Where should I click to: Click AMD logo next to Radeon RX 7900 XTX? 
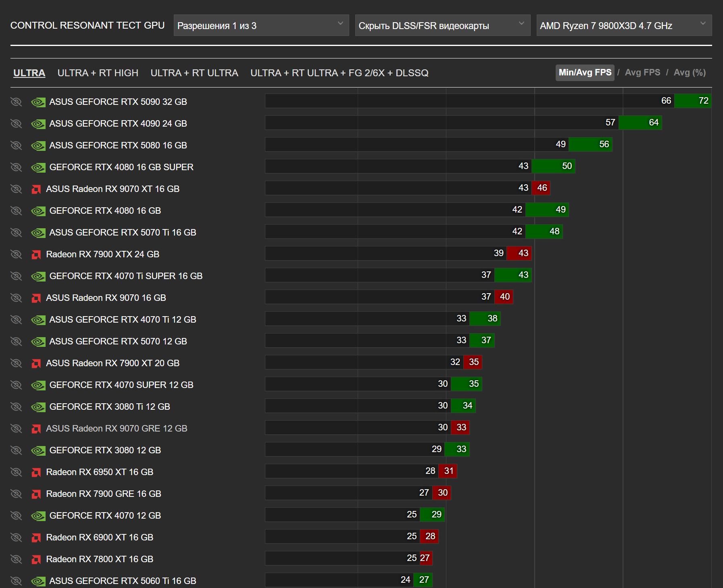pyautogui.click(x=36, y=254)
